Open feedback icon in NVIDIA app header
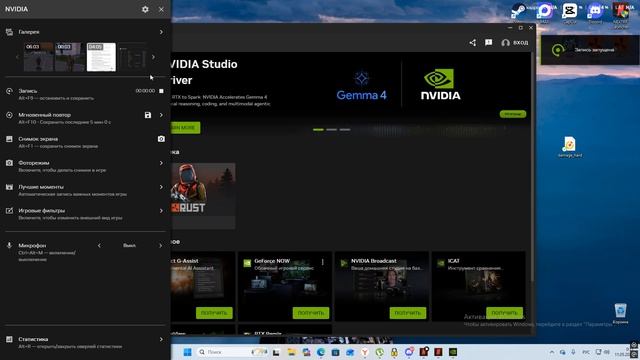 click(489, 42)
